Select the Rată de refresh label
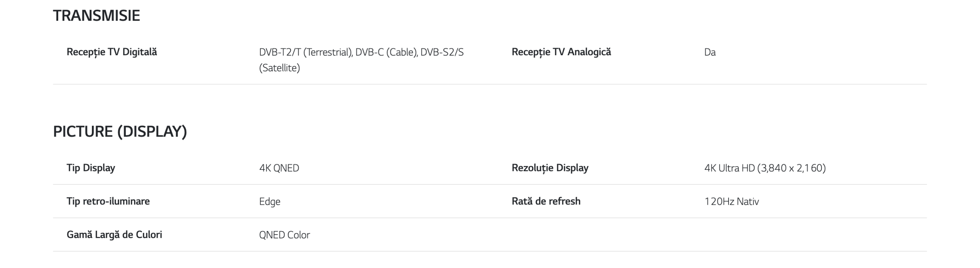Screen dimensions: 980x268 pos(546,201)
